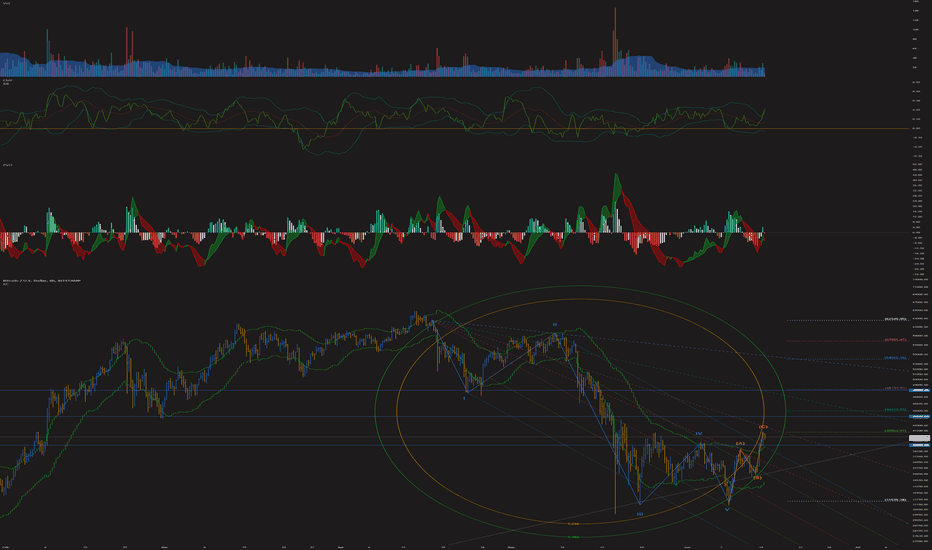This screenshot has width=932, height=550.
Task: Select the blue wave II label
Action: tap(555, 325)
